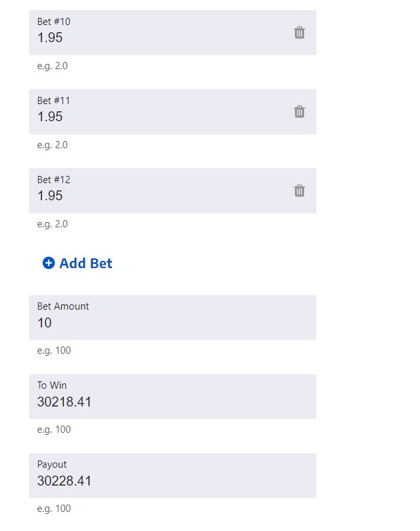Screen dimensions: 420x531
Task: Click the 'e.g. 100' hint below To Win
Action: point(54,430)
